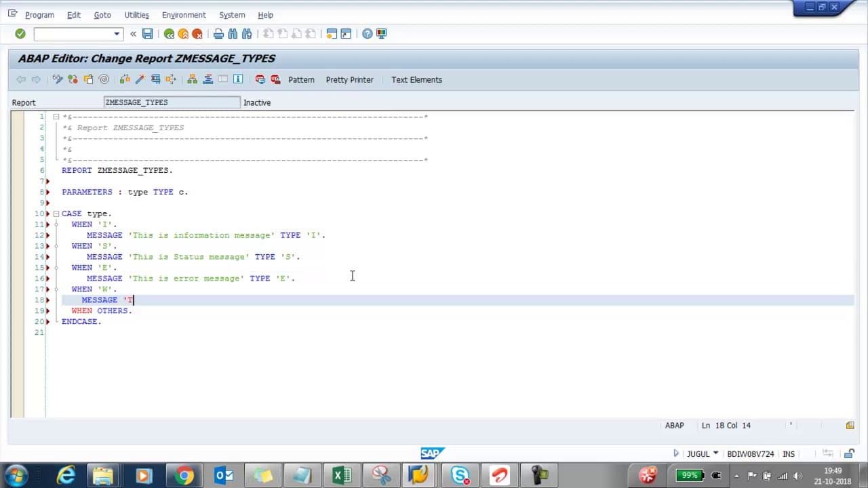868x488 pixels.
Task: Collapse the CASE block at line 10
Action: [56, 213]
